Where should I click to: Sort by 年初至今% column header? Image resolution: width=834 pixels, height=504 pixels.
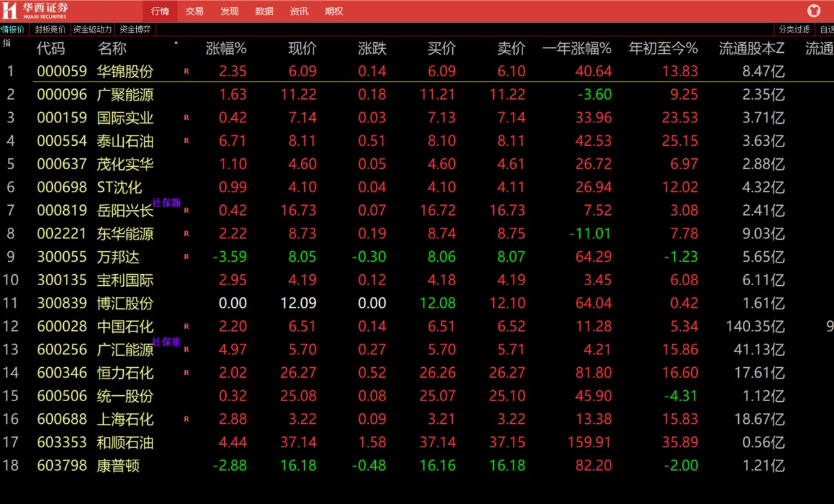point(663,48)
